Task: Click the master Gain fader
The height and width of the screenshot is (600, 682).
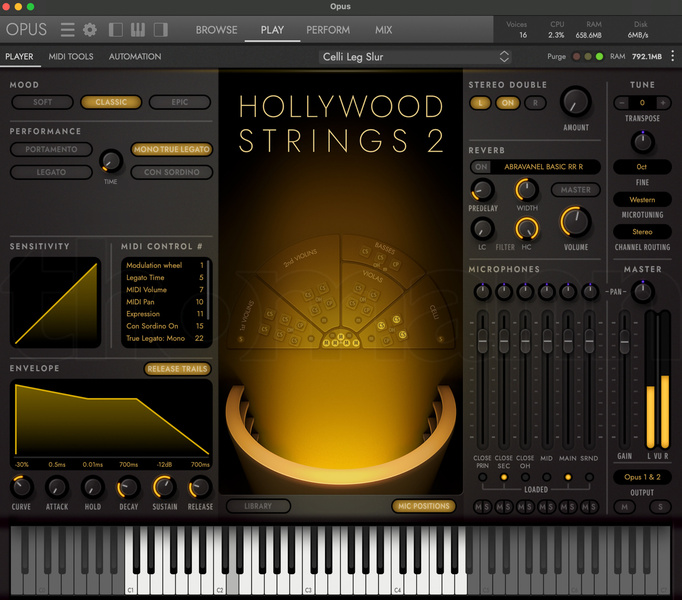Action: click(625, 341)
